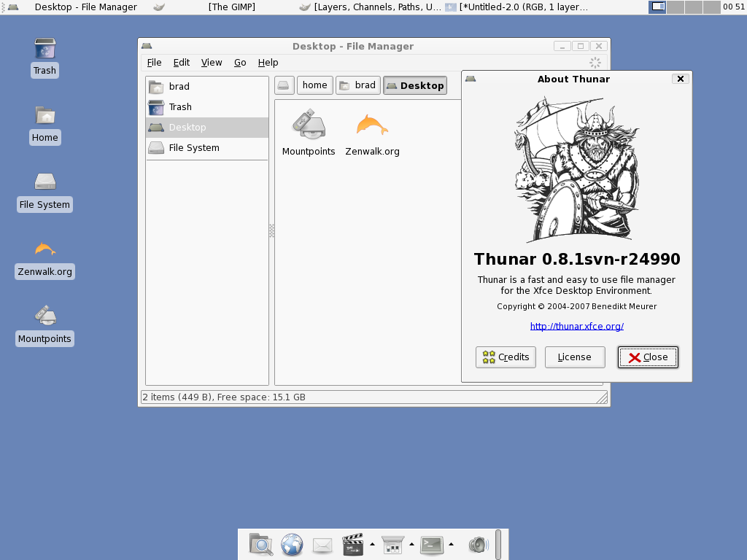Screen dimensions: 747x560
Task: Launch the movie clapperboard media player
Action: click(x=353, y=544)
